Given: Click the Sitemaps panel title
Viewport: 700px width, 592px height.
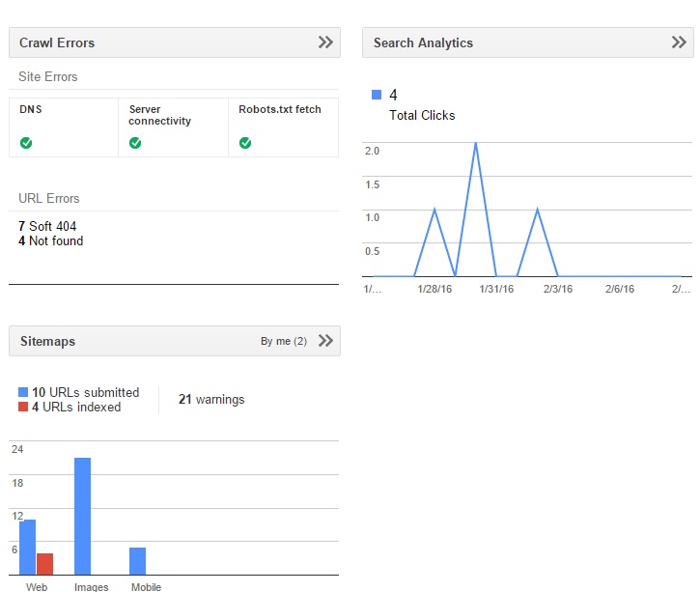Looking at the screenshot, I should [47, 341].
